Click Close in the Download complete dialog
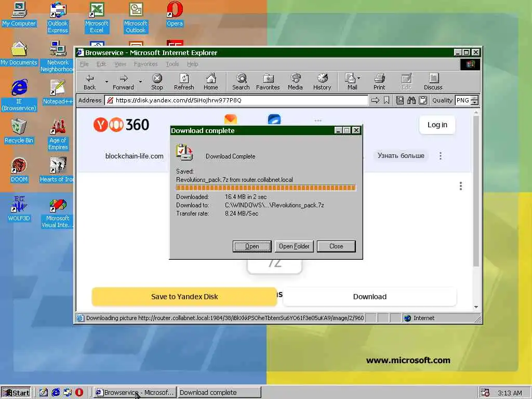Viewport: 532px width, 399px height. [336, 246]
